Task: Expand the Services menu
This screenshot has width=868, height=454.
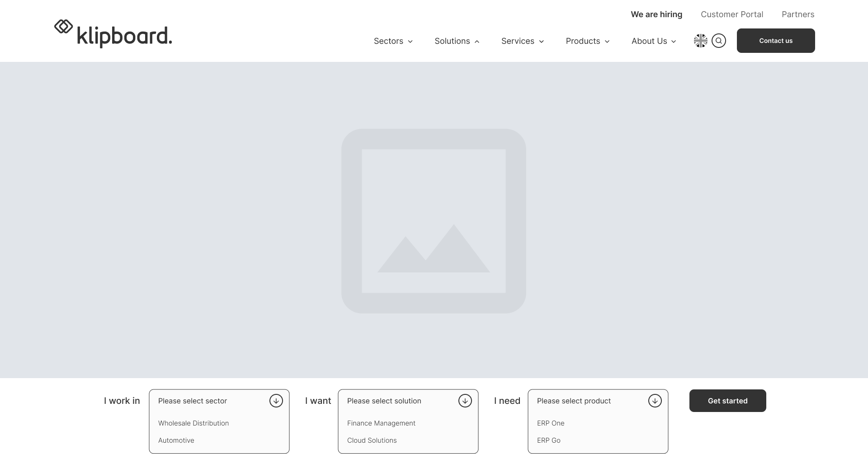Action: pos(522,41)
